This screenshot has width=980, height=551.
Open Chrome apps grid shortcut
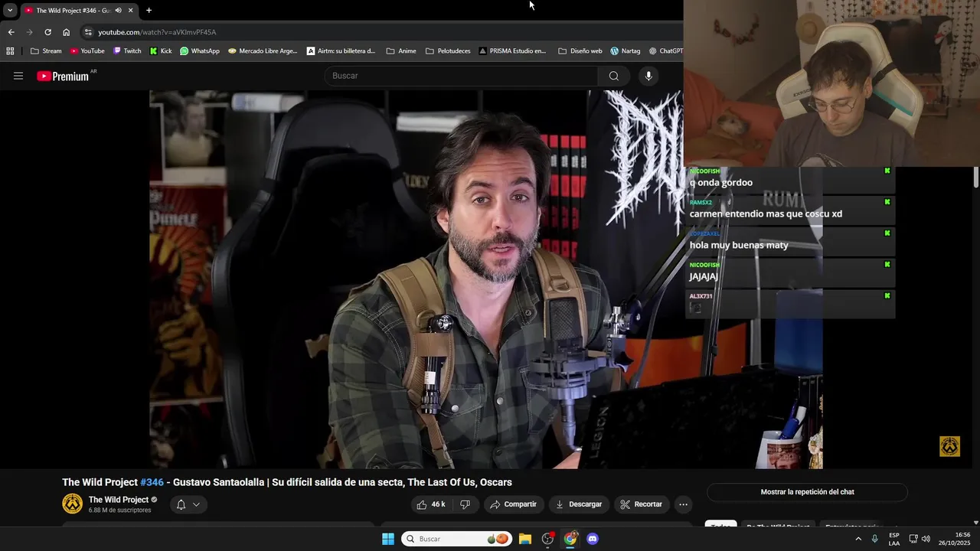(x=10, y=51)
